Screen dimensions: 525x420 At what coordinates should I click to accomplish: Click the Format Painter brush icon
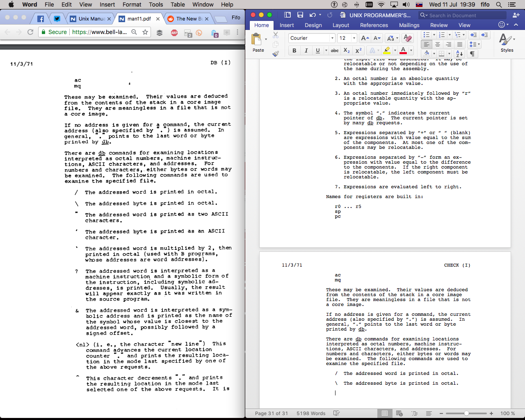[x=276, y=53]
